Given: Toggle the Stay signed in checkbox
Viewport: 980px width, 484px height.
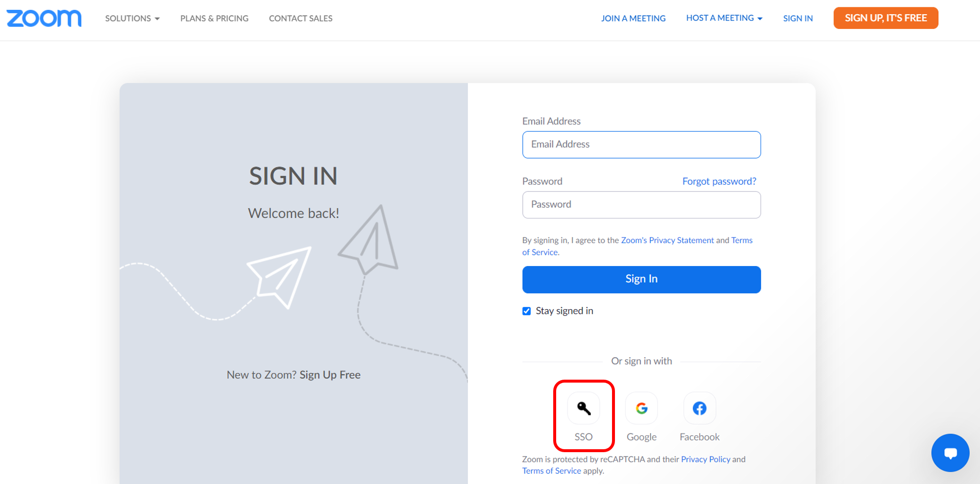Looking at the screenshot, I should [x=527, y=311].
